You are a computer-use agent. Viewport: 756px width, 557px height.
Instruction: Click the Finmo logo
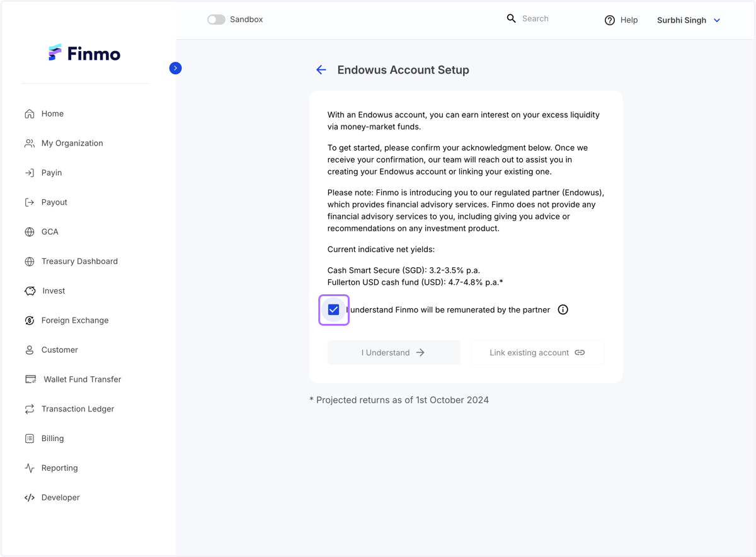click(84, 54)
